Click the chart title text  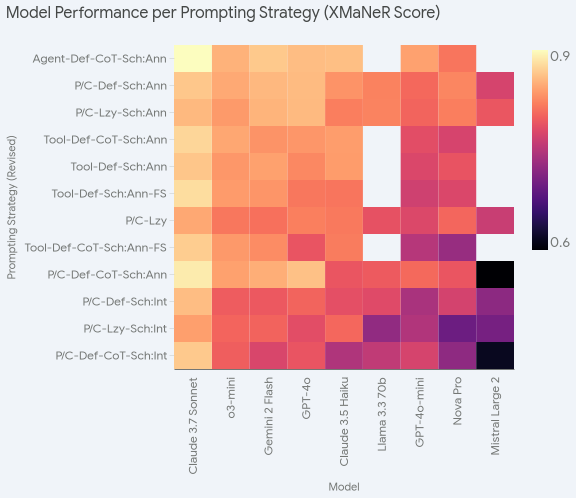click(223, 12)
